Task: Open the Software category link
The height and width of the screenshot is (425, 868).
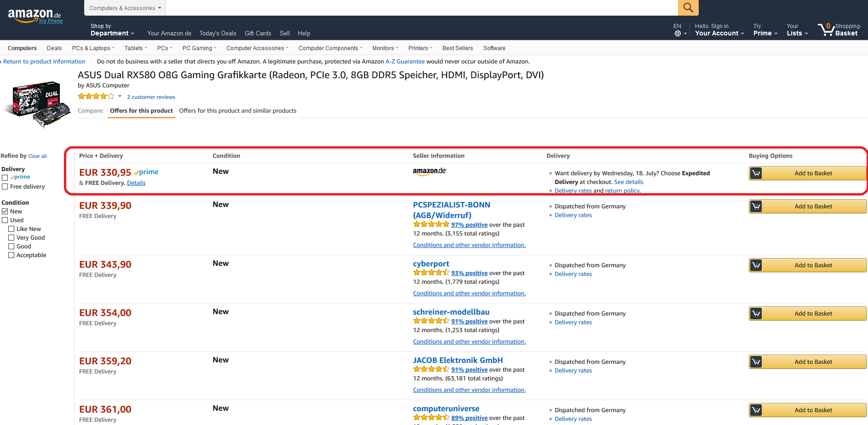Action: point(494,48)
